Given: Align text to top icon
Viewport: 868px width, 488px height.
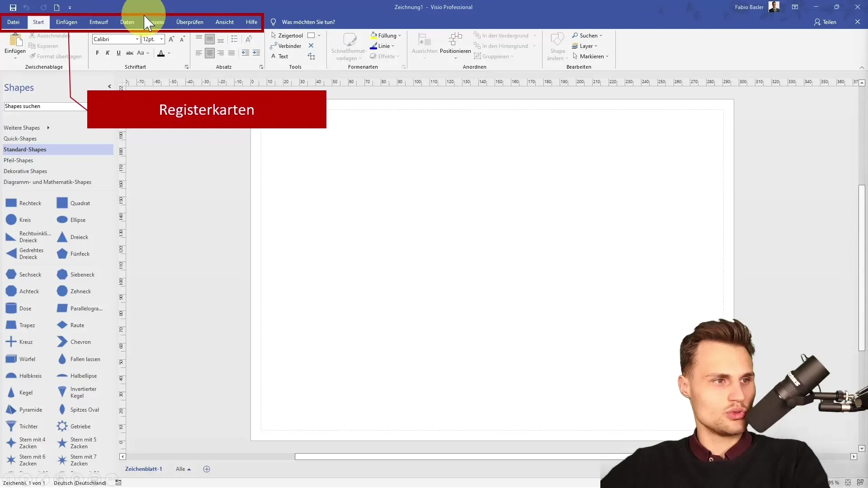Looking at the screenshot, I should click(199, 39).
